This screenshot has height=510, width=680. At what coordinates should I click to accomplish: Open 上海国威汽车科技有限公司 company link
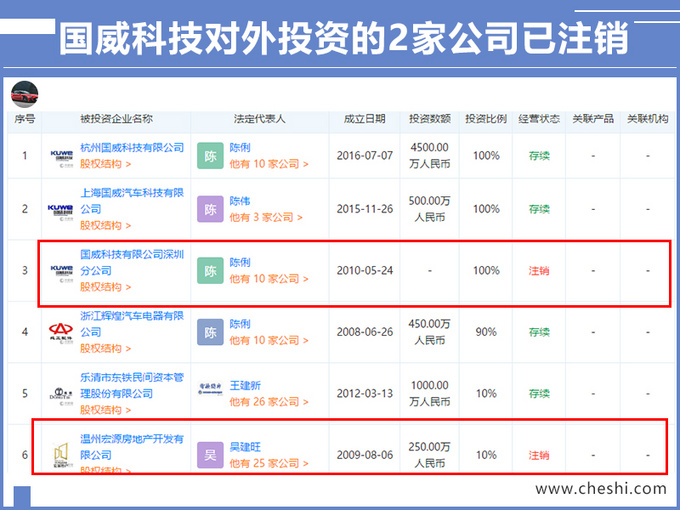[132, 201]
